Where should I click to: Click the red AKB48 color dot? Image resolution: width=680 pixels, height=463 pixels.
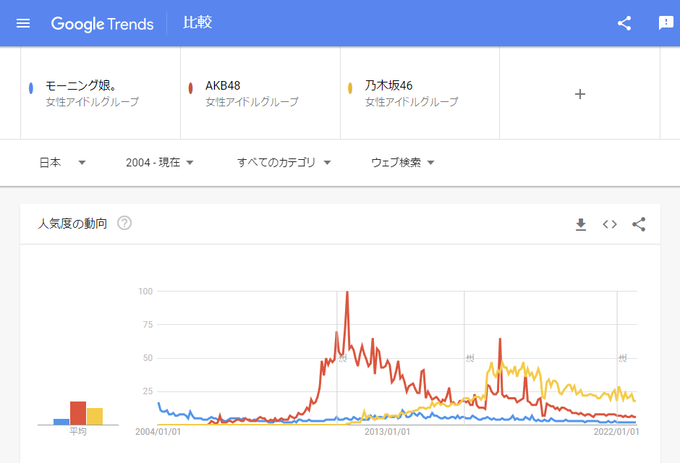(x=191, y=88)
